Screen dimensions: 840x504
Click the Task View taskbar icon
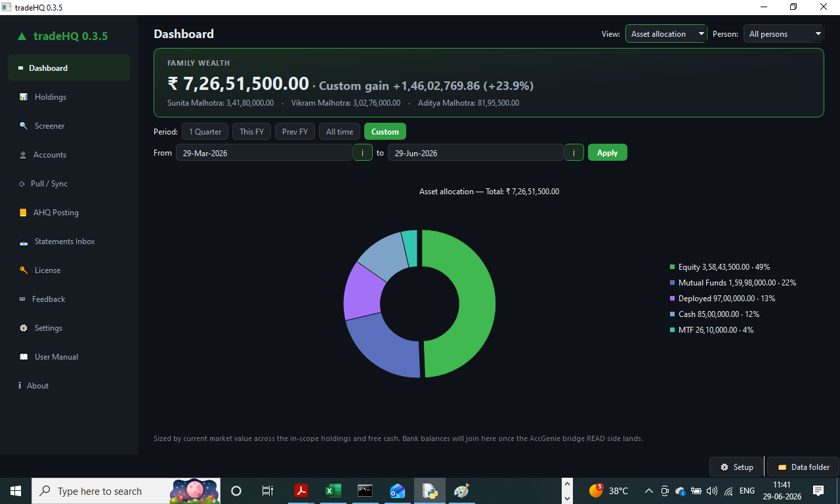pyautogui.click(x=268, y=491)
